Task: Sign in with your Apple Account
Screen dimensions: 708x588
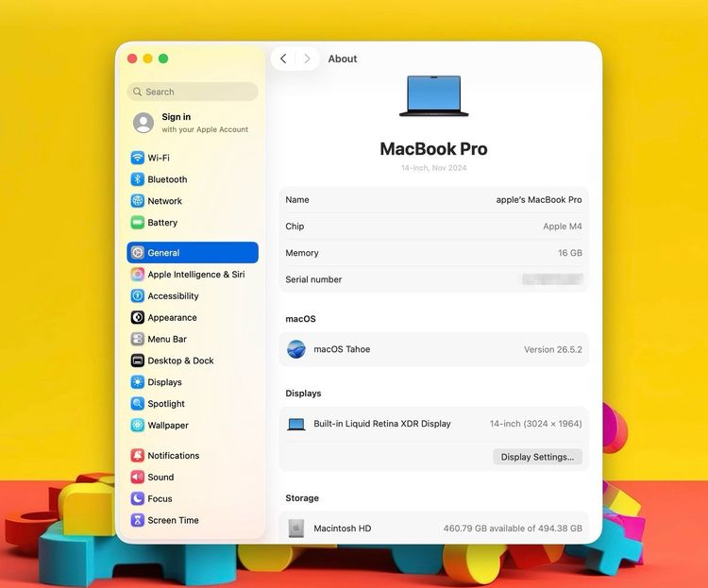Action: point(192,123)
